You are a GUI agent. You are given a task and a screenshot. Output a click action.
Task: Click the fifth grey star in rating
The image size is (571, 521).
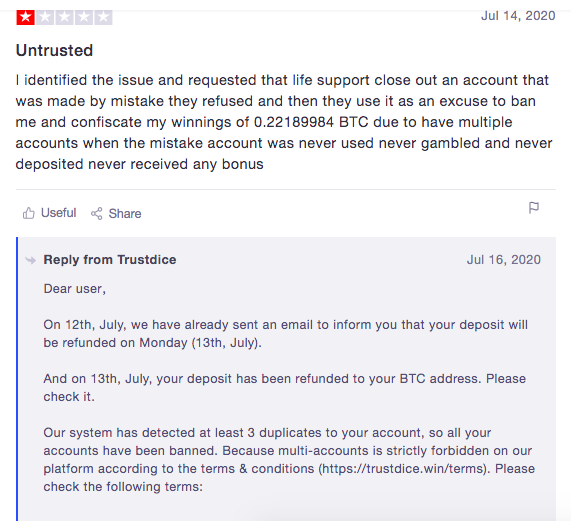[103, 17]
